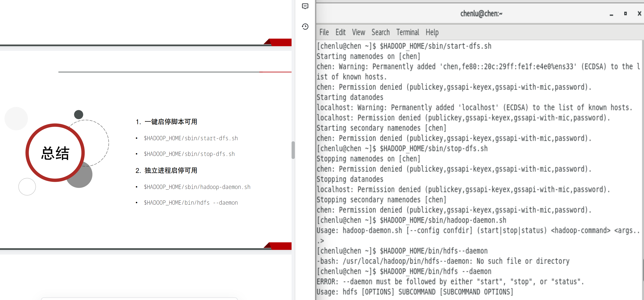644x300 pixels.
Task: Click the terminal title bar chenlu@chen:~
Action: click(x=481, y=14)
